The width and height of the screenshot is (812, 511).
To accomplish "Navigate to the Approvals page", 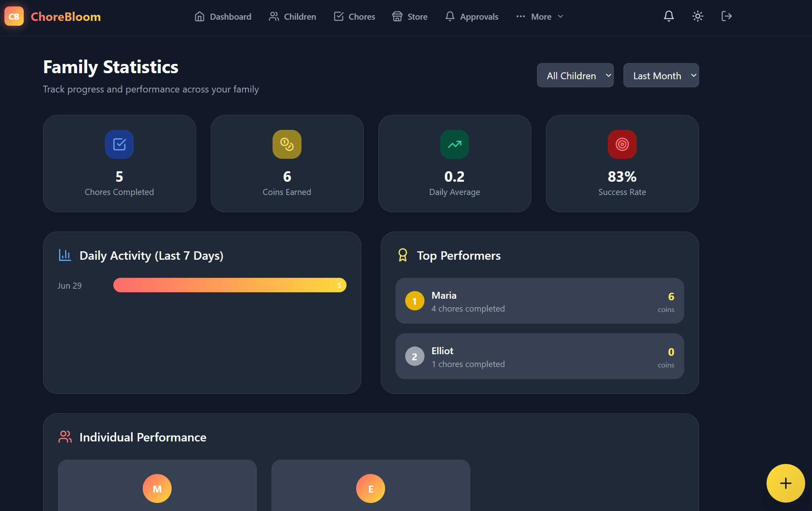I will tap(472, 17).
